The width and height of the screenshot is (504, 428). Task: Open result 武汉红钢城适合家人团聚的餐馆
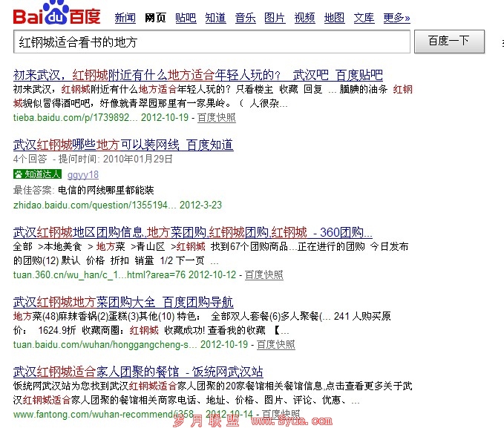pos(138,372)
